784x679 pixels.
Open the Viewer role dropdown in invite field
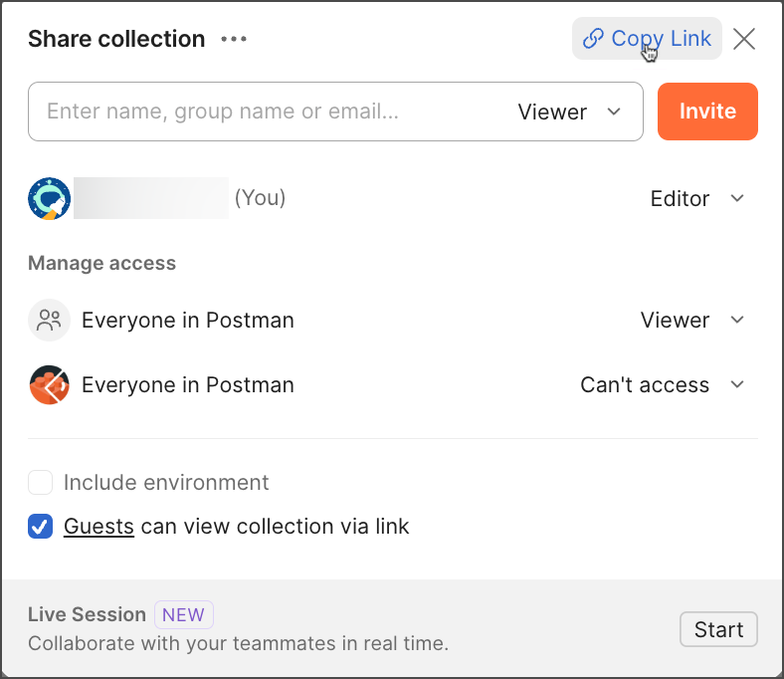tap(569, 112)
